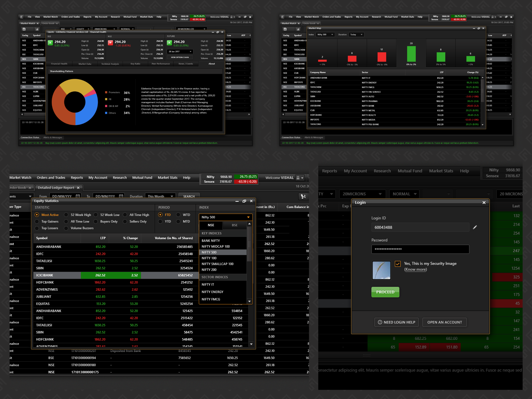This screenshot has width=532, height=399.
Task: Click the Promoters legend color swatch
Action: tap(106, 92)
